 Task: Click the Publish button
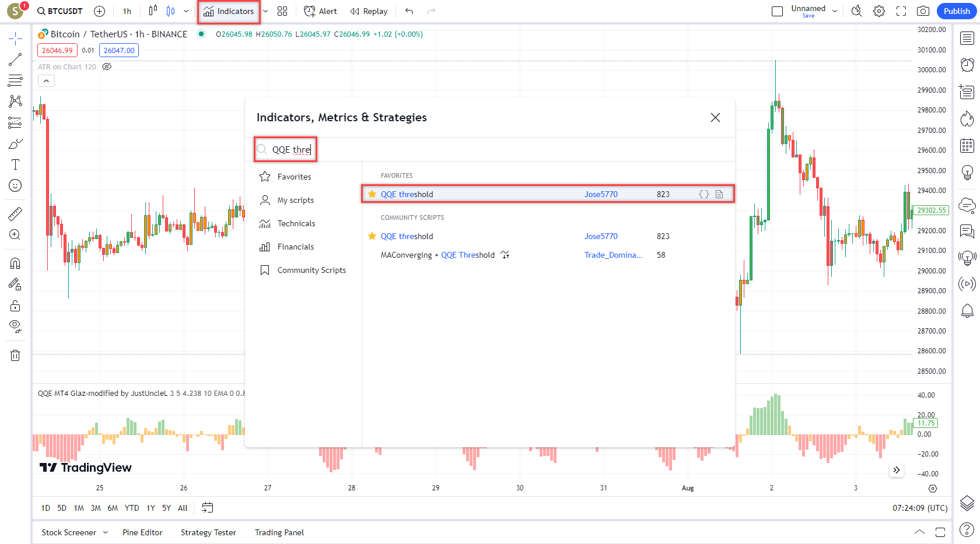956,11
